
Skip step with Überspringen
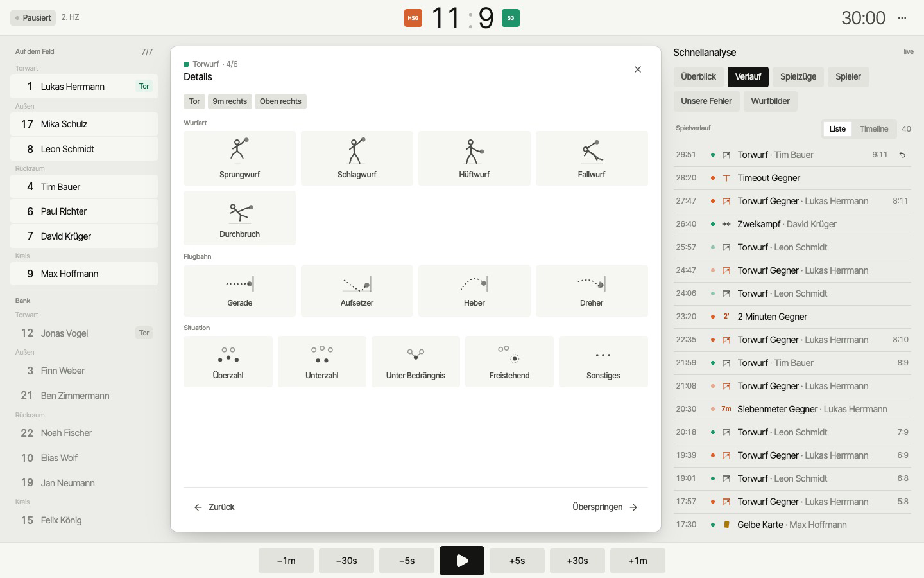point(604,507)
